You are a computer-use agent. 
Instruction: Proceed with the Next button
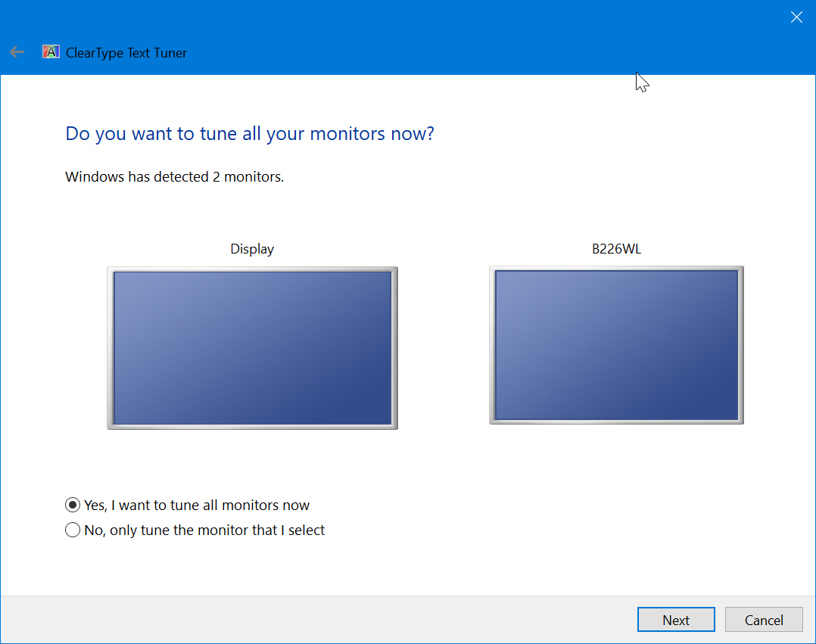coord(676,620)
